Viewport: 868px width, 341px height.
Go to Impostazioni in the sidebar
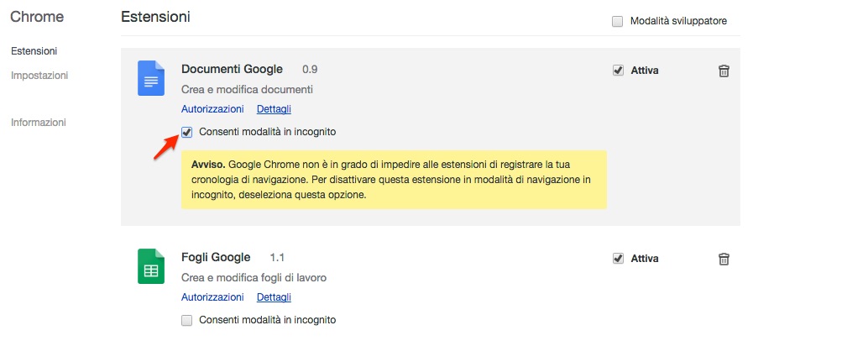click(39, 75)
